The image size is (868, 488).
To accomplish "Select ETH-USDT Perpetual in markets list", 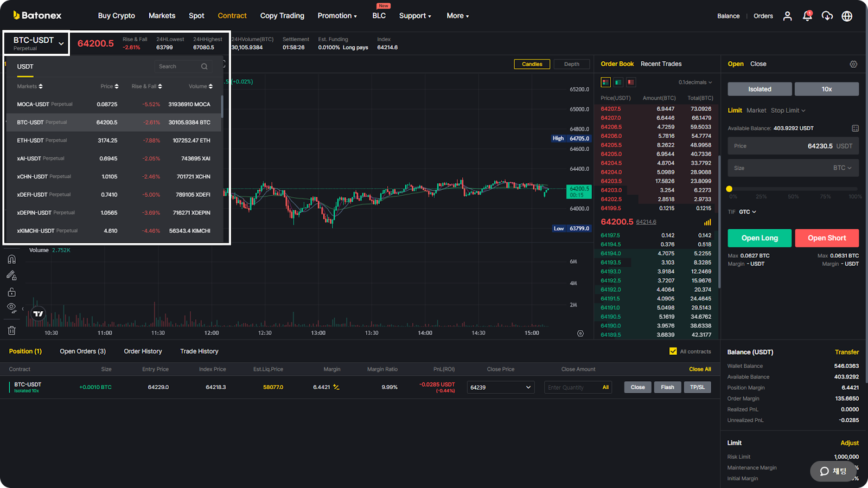I will [x=113, y=140].
